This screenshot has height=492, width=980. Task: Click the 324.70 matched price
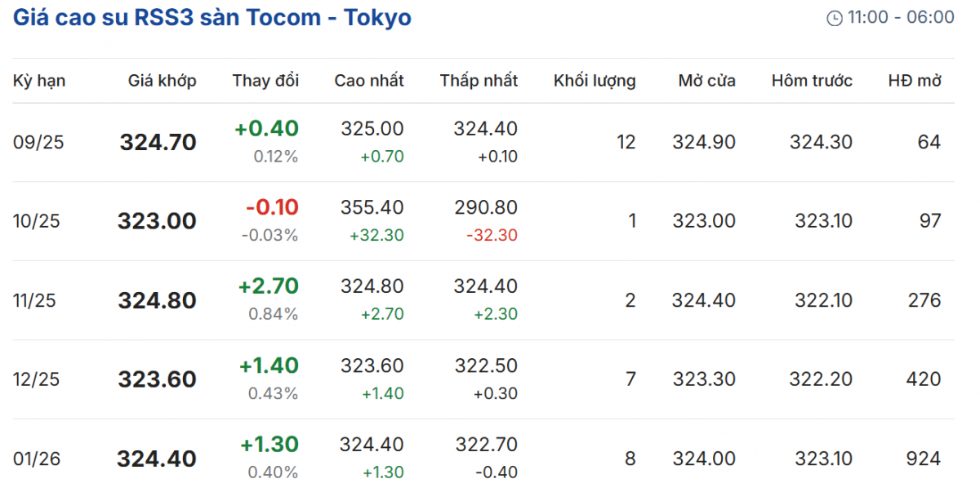point(158,143)
